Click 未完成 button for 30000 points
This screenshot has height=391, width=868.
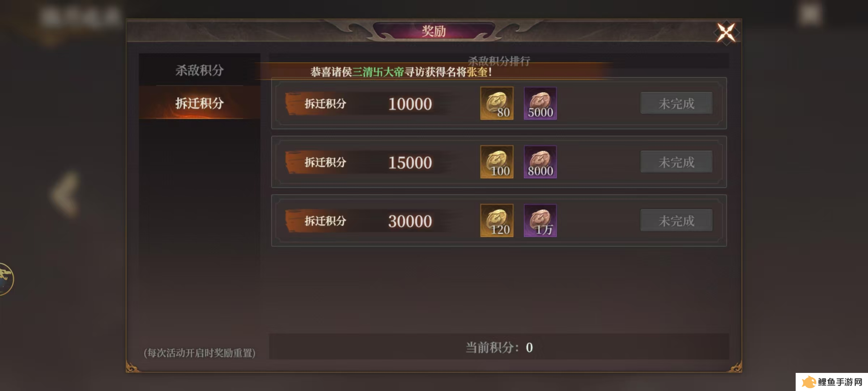pos(676,221)
